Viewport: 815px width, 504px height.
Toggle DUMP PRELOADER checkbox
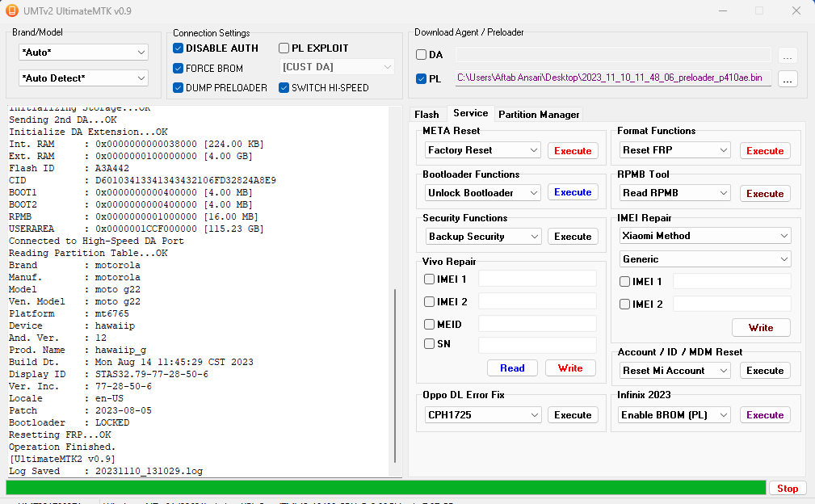(178, 88)
